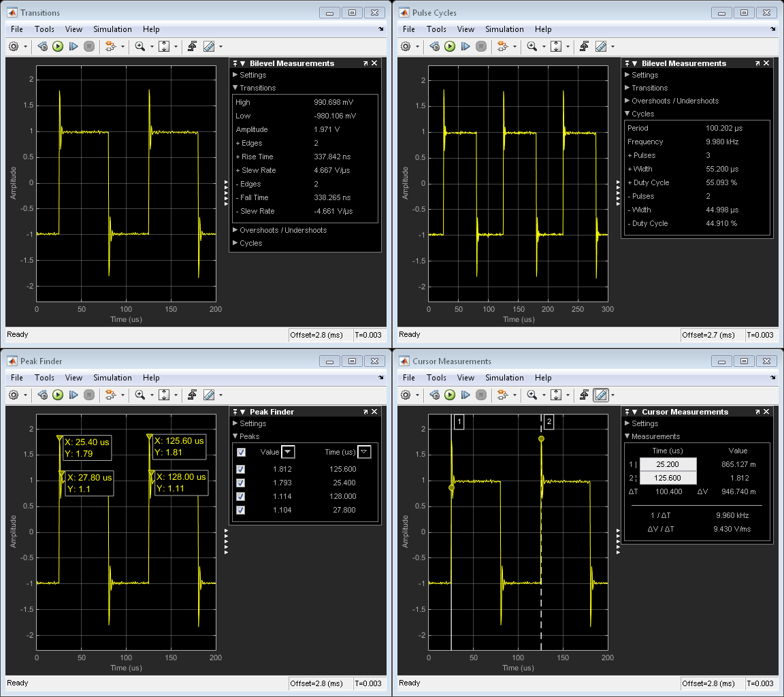Open the Value sort dropdown in Peak Finder

(x=288, y=452)
